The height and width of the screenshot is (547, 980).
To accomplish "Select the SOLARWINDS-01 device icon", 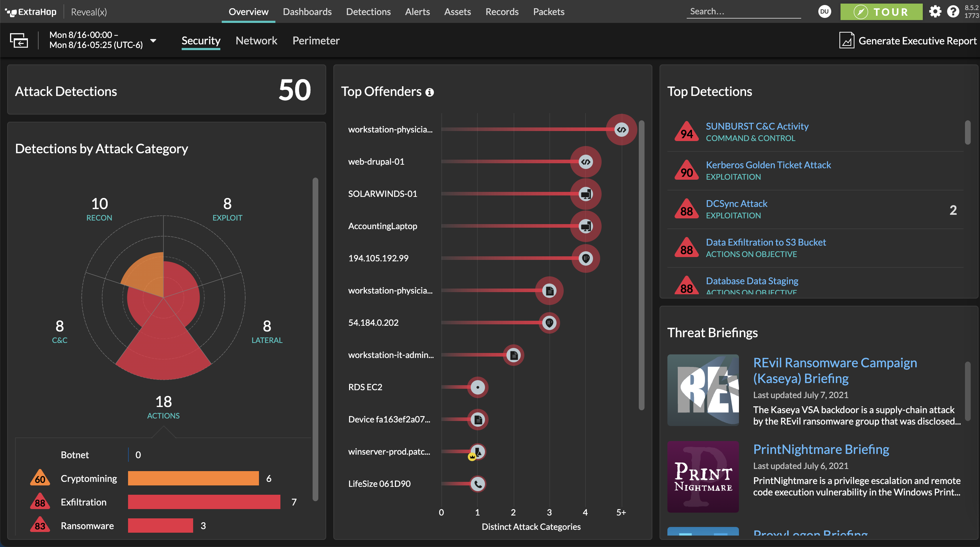I will click(x=585, y=194).
